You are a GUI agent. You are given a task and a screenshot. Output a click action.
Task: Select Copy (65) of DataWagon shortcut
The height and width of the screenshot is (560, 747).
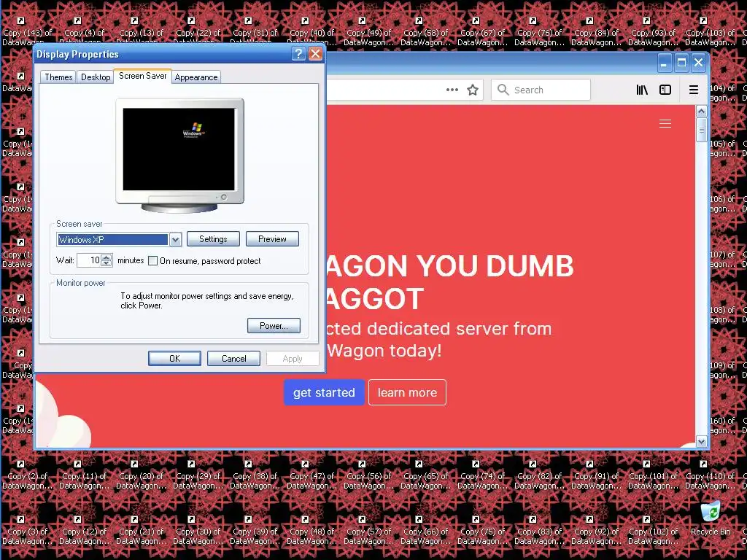coord(425,475)
